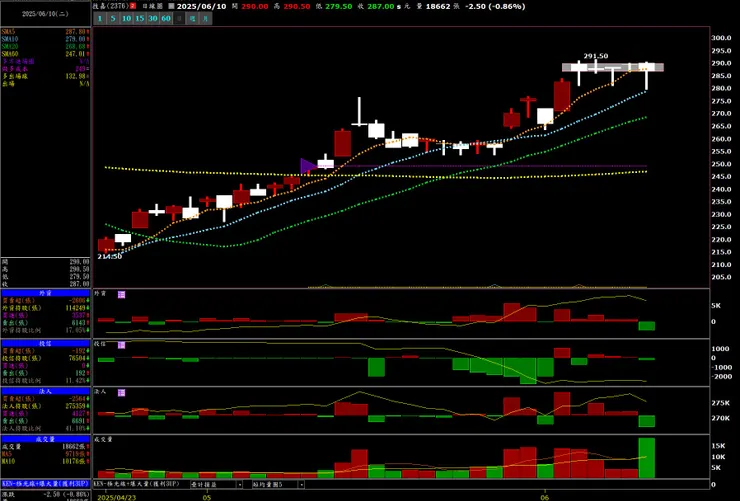Click the 114249 value in the 外資 panel
Image resolution: width=740 pixels, height=501 pixels.
point(76,308)
